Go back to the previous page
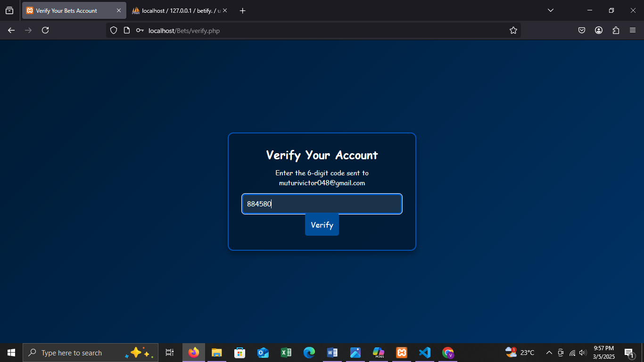Viewport: 644px width, 362px height. pos(11,30)
